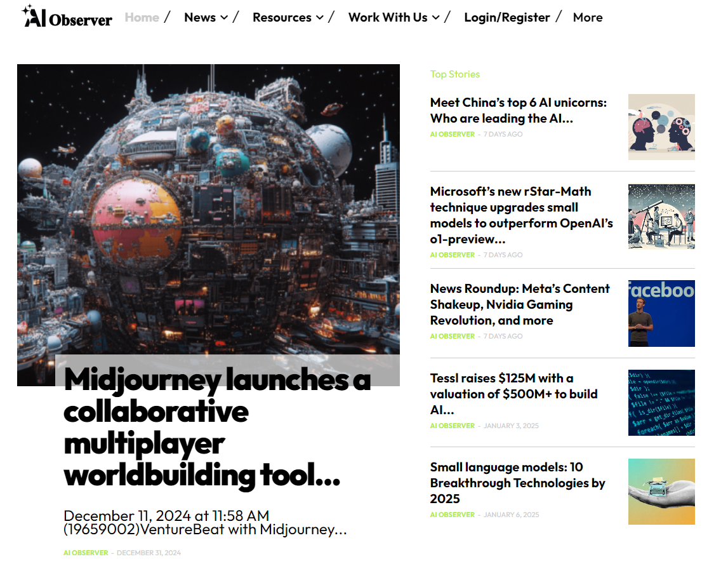The image size is (728, 566).
Task: Click the Top Stories heading
Action: [x=455, y=74]
